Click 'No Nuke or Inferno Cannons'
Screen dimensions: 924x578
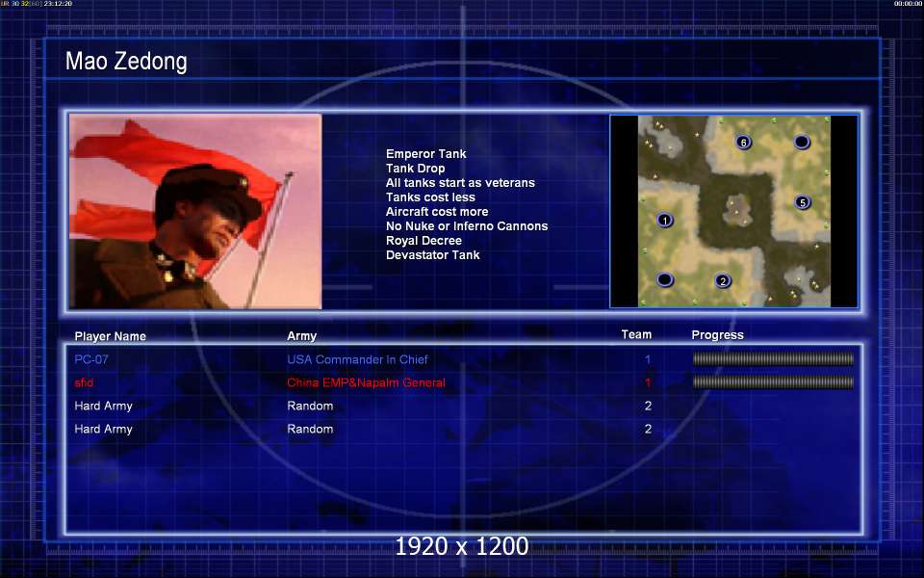point(467,225)
